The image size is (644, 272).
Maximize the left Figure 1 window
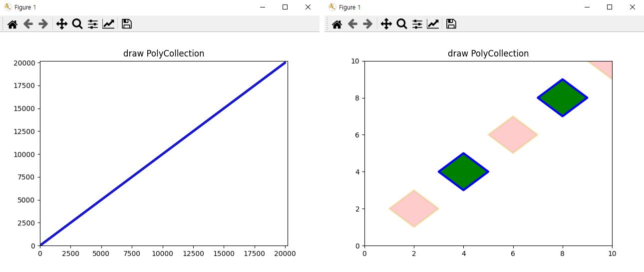click(285, 7)
